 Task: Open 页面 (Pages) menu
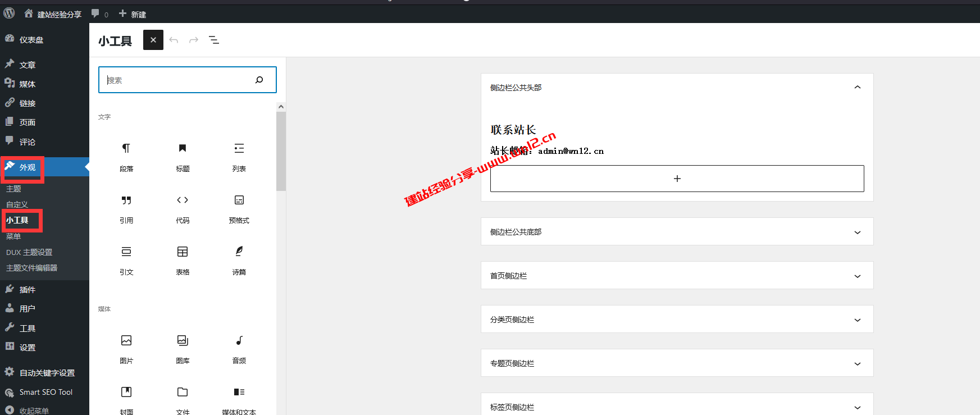(x=44, y=122)
